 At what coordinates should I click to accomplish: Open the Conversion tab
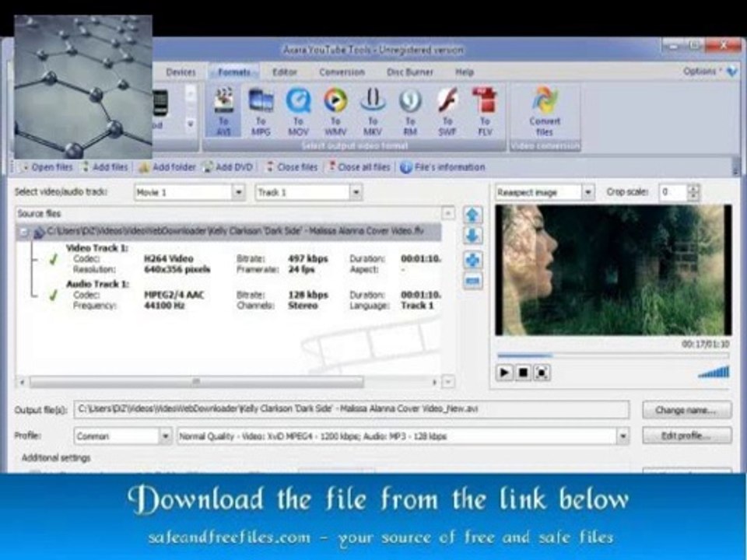point(342,72)
